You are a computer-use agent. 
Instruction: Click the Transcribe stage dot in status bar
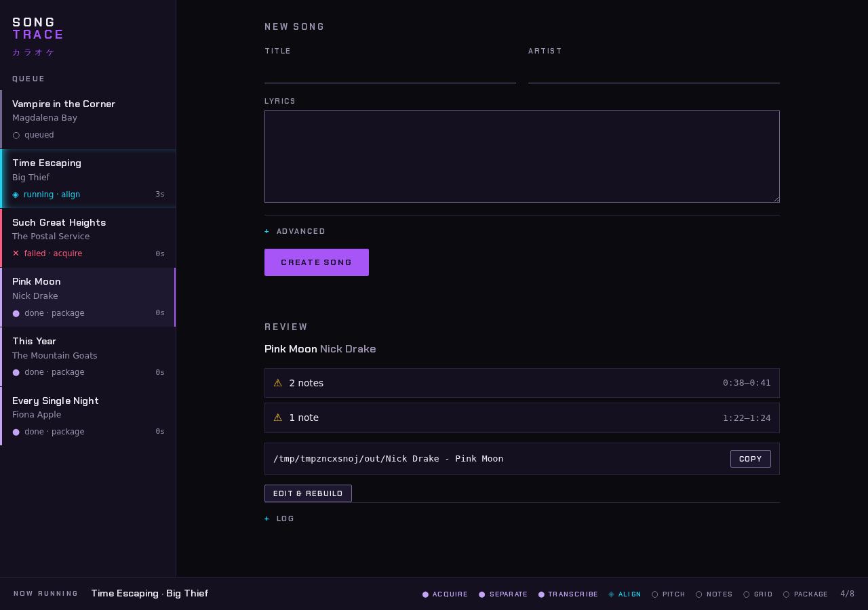[x=542, y=594]
